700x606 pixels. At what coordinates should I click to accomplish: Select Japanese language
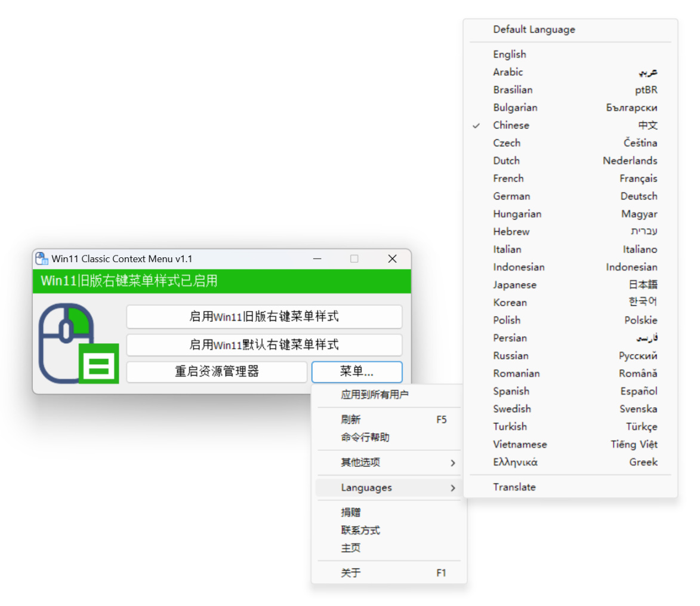[x=570, y=285]
